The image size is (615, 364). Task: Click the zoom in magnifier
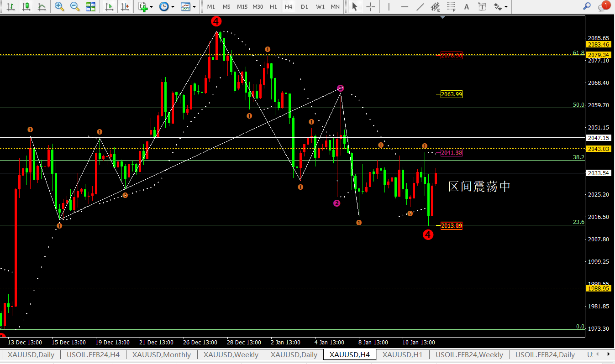pos(59,6)
